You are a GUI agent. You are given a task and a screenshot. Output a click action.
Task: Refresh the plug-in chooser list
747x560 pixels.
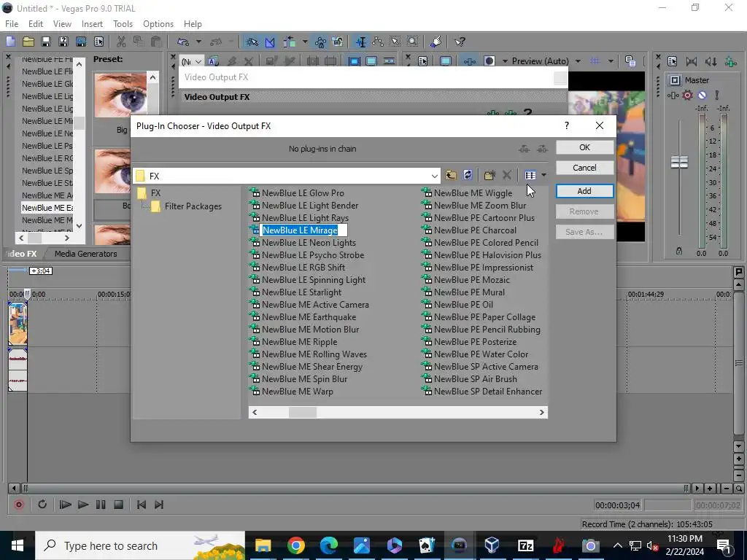point(468,175)
